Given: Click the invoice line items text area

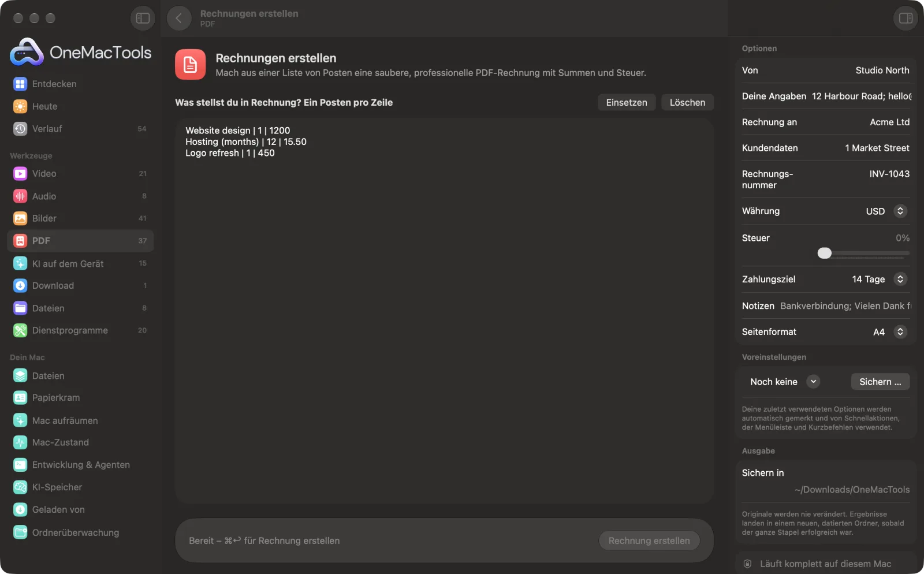Looking at the screenshot, I should click(x=444, y=311).
